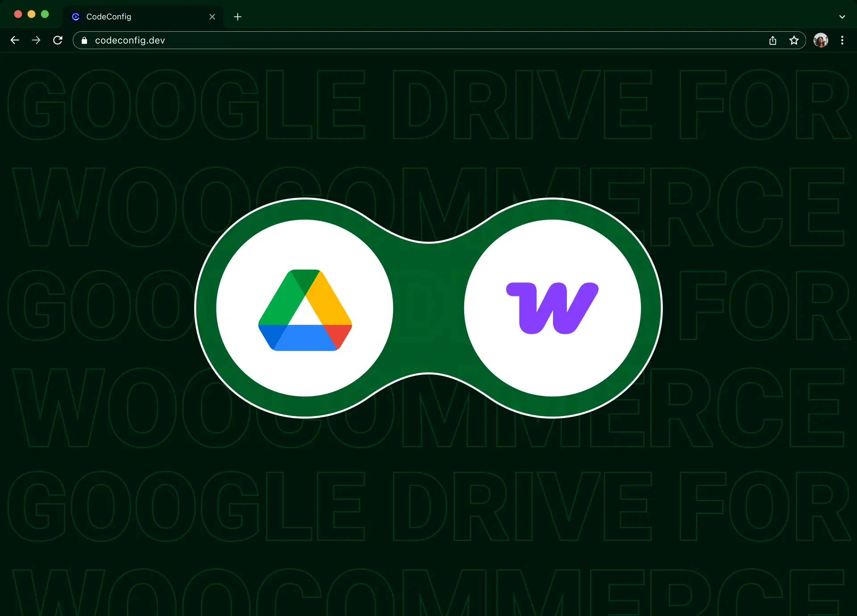This screenshot has height=616, width=857.
Task: Click the green maximize traffic light
Action: [x=45, y=14]
